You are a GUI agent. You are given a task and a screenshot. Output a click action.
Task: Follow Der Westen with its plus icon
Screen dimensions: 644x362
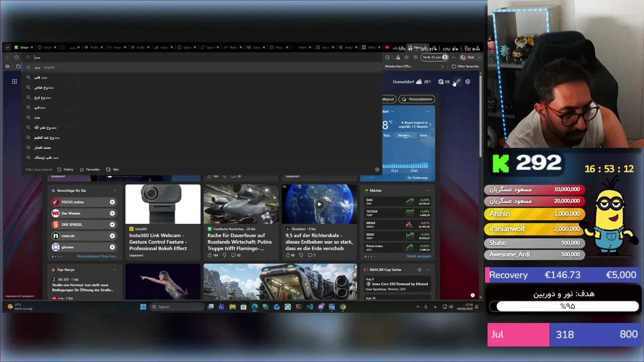(x=112, y=213)
